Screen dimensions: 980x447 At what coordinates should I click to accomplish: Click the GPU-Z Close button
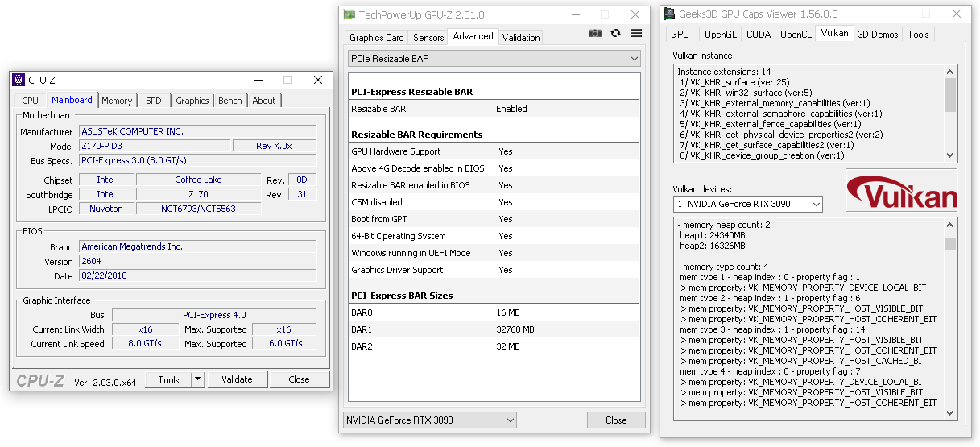point(616,420)
